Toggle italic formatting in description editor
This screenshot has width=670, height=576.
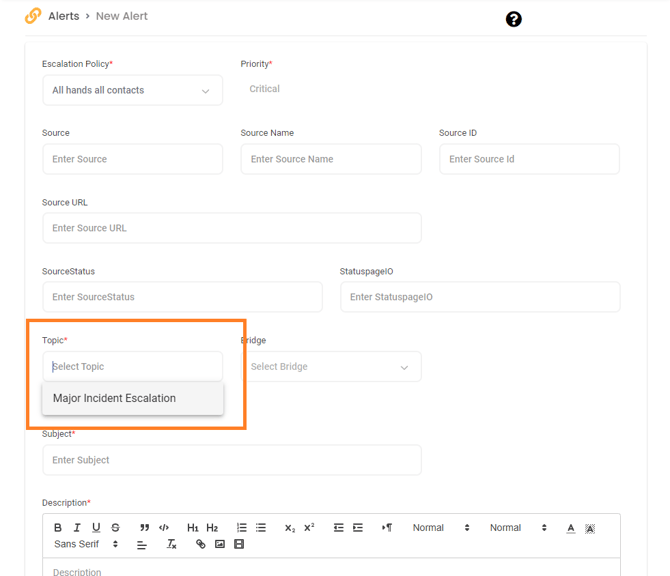coord(77,528)
